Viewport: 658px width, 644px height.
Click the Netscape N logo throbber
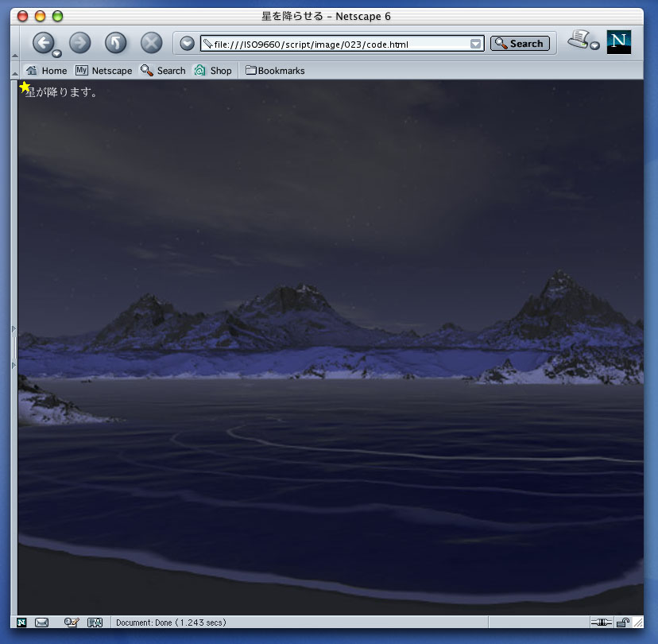[x=618, y=42]
